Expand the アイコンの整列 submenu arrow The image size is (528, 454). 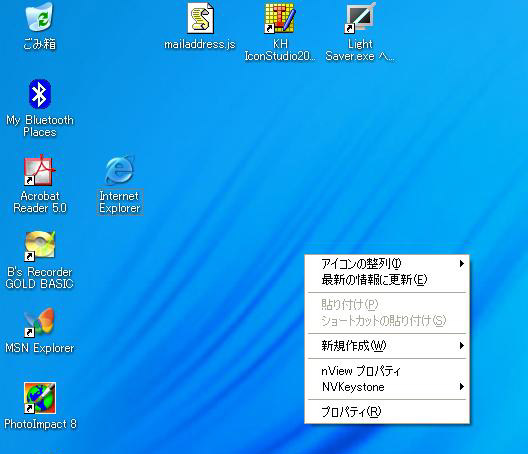(x=462, y=263)
